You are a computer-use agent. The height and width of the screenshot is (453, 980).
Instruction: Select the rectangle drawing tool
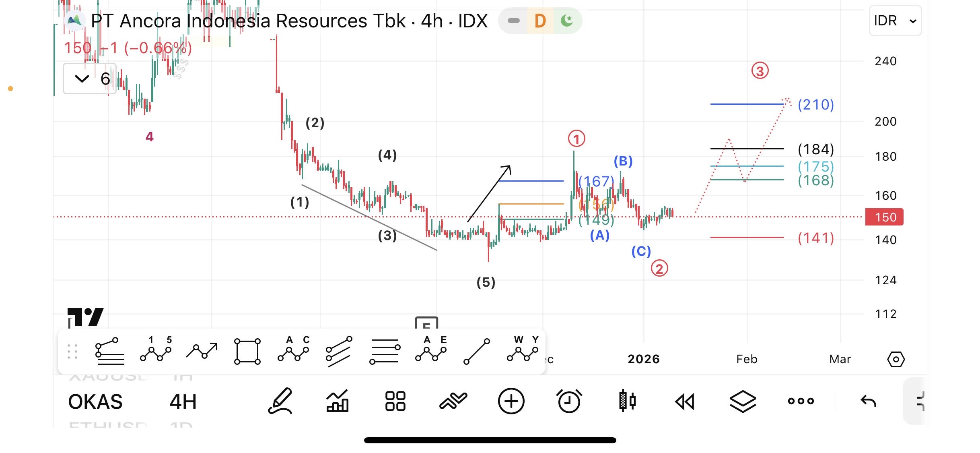[247, 352]
